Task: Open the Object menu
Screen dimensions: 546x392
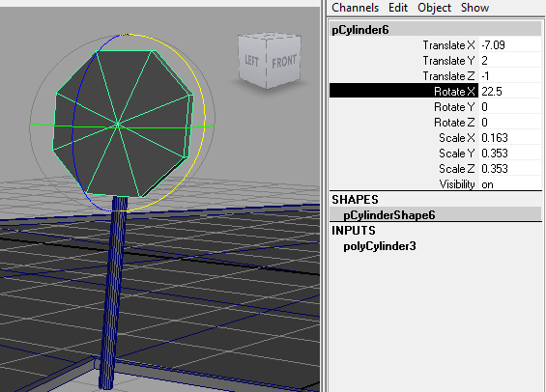Action: tap(434, 8)
